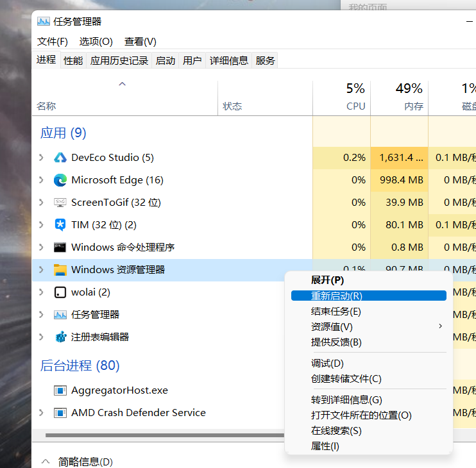Click the 0.8 MB memory cell
Viewport: 476px width, 468px height.
coord(399,247)
